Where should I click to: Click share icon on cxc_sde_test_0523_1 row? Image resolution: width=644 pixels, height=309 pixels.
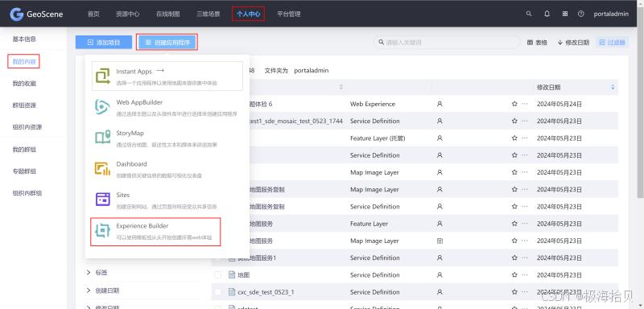pyautogui.click(x=440, y=292)
